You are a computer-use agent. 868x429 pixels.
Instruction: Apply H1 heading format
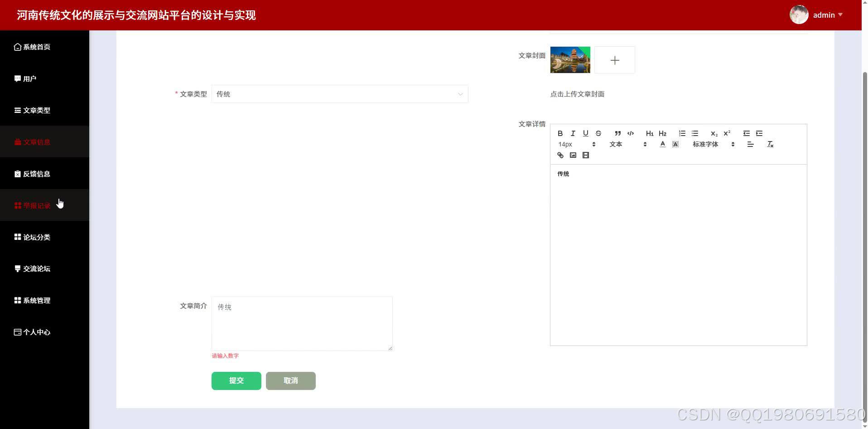[650, 133]
